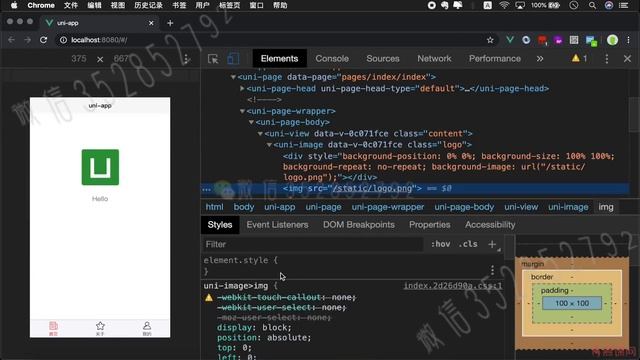Collapse the uni-page-body node
The height and width of the screenshot is (360, 640).
(251, 122)
